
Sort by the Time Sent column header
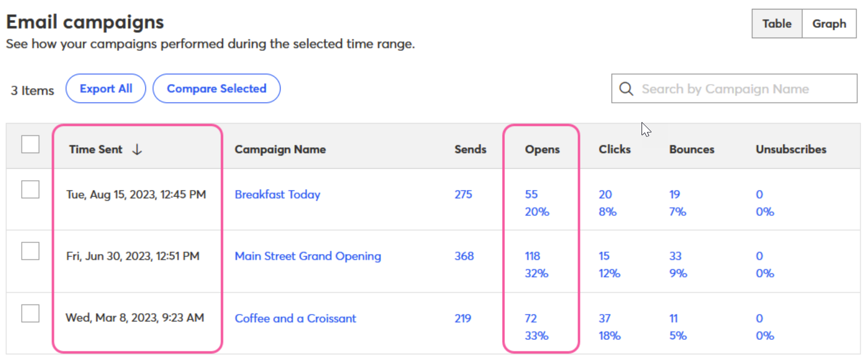pyautogui.click(x=96, y=149)
